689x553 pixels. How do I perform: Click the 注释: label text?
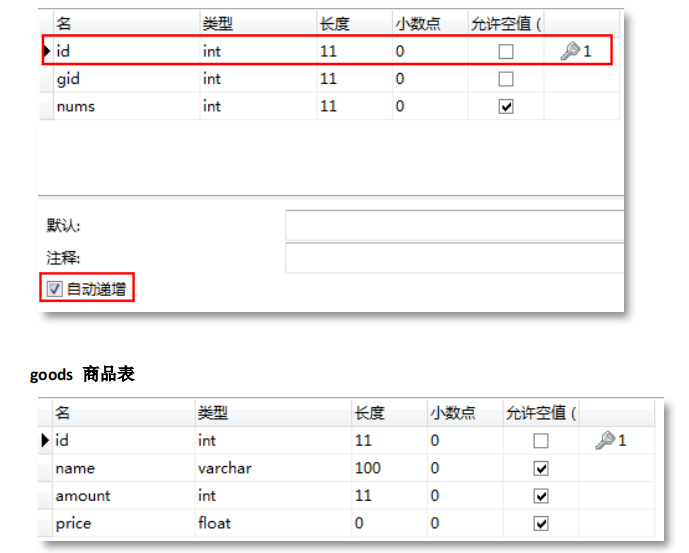click(x=63, y=258)
